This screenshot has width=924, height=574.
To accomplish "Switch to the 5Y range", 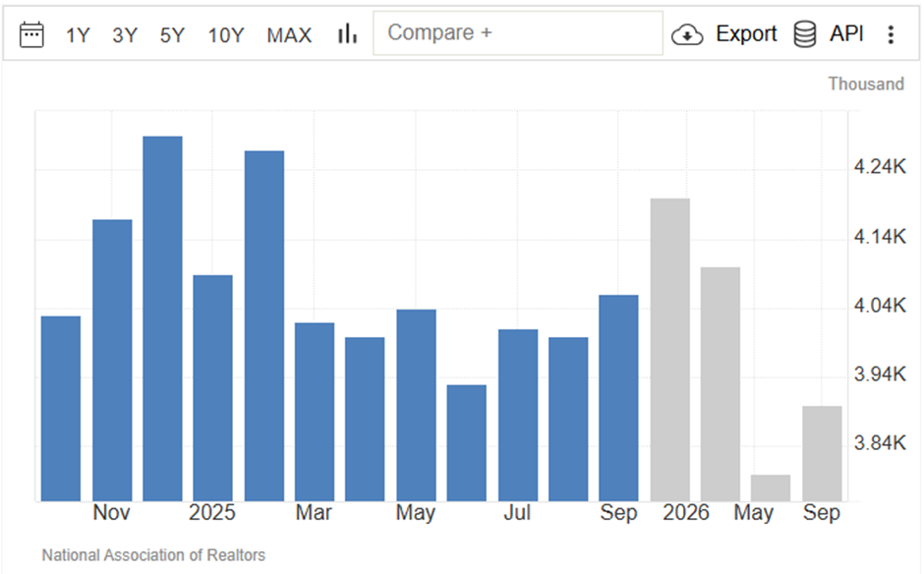I will (x=172, y=35).
